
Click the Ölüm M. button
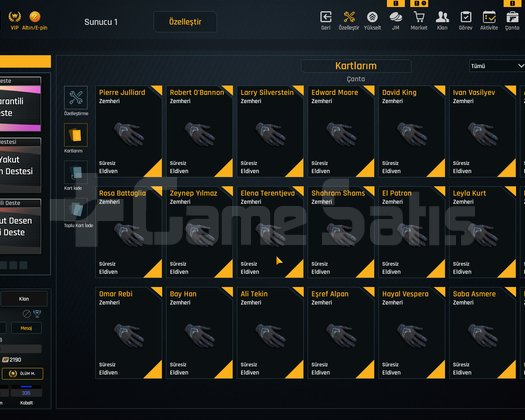pos(23,373)
